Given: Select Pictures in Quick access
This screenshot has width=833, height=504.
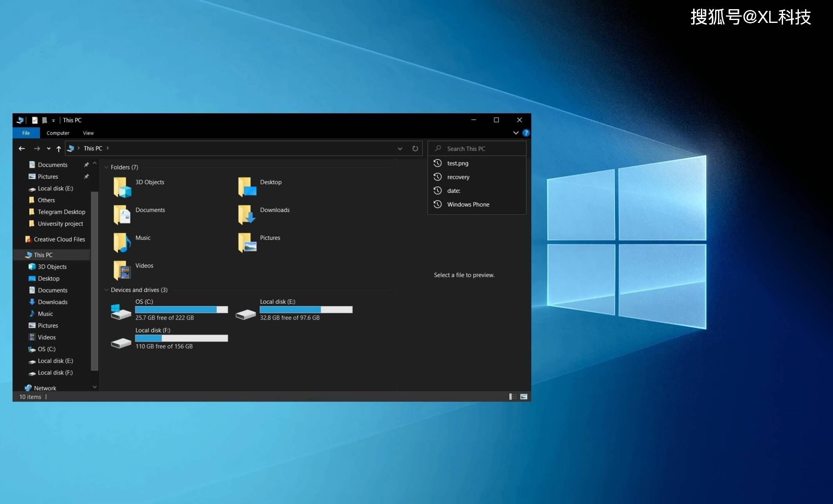Looking at the screenshot, I should (x=48, y=177).
